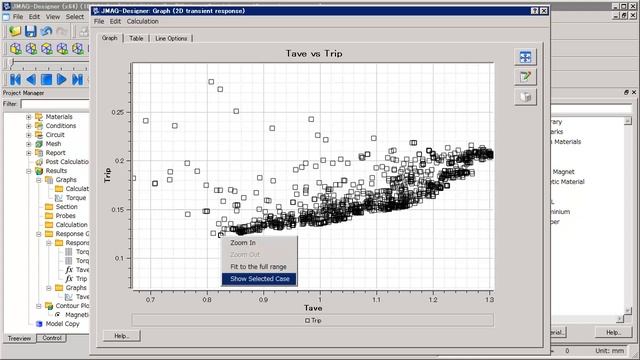Open the main window Edit menu

click(34, 17)
